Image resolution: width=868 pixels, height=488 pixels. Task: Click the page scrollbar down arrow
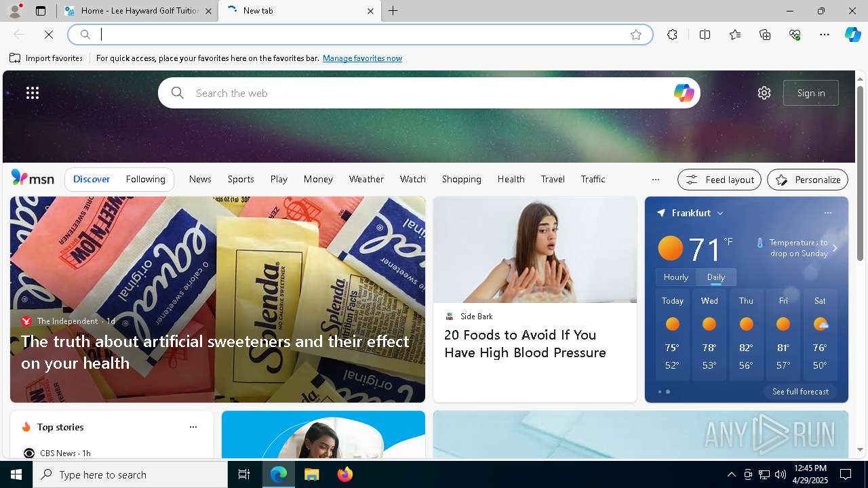[860, 449]
